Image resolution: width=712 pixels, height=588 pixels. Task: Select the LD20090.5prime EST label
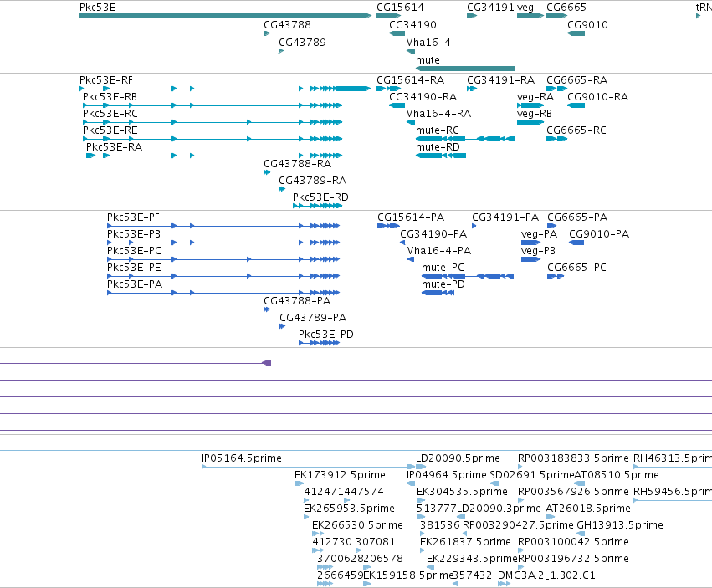(458, 458)
